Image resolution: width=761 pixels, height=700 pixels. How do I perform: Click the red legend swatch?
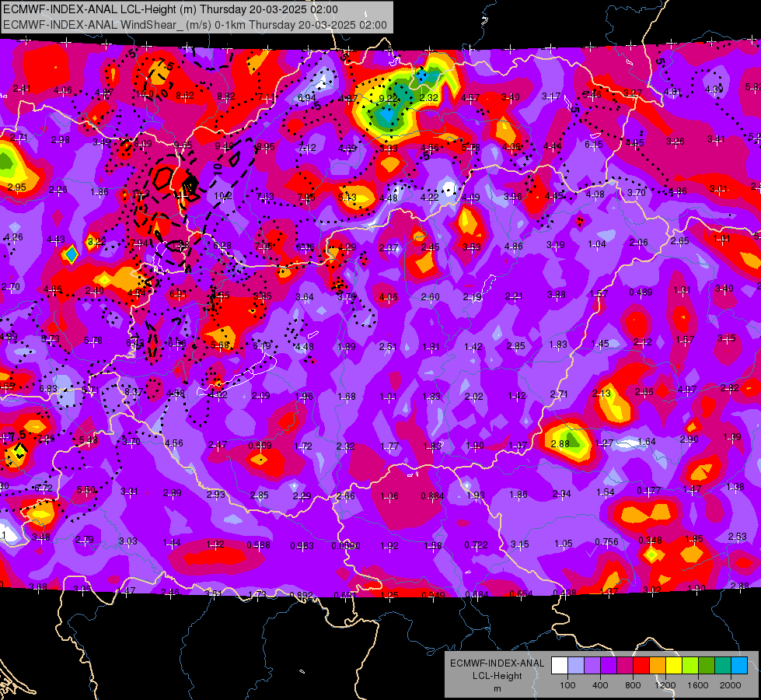(x=641, y=666)
